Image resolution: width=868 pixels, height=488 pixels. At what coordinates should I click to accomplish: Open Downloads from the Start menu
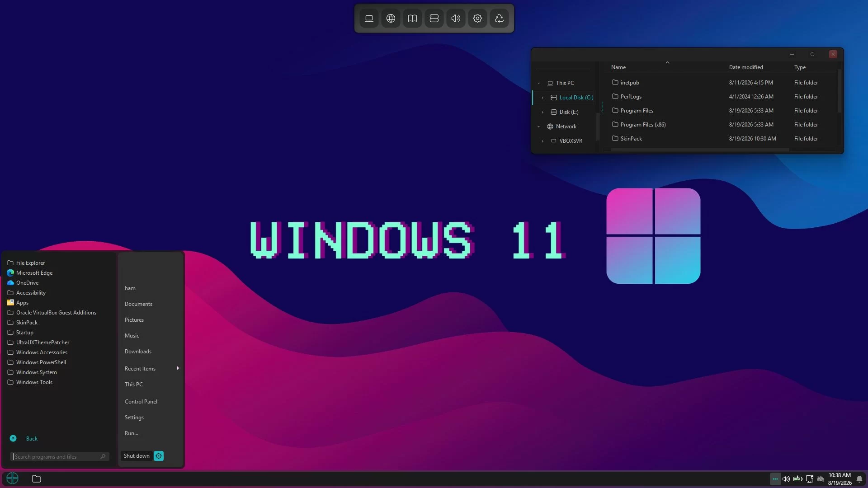click(138, 352)
